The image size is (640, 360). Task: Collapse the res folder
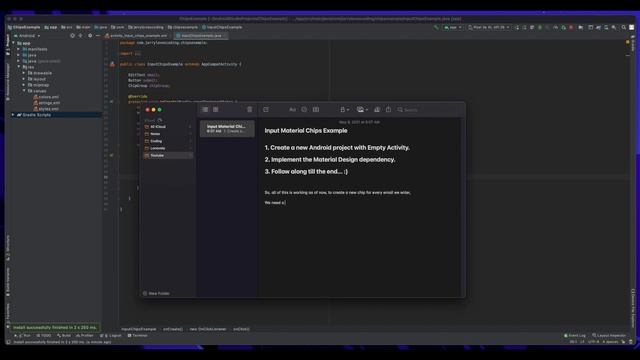(18, 67)
